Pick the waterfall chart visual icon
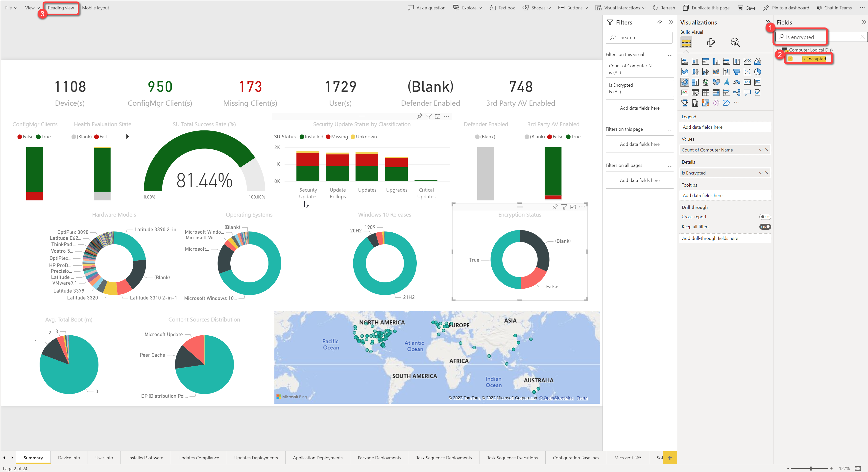This screenshot has width=868, height=472. (726, 72)
